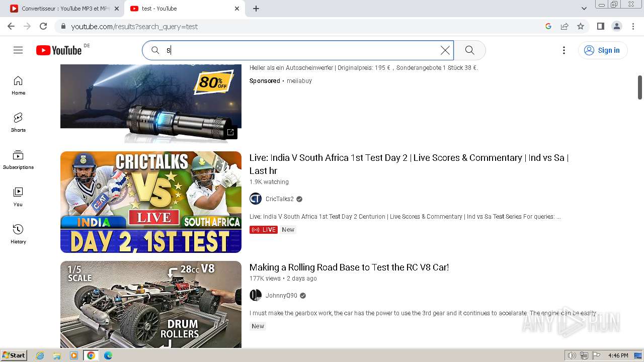Open the sponsored flashlight ad thumbnail

[x=151, y=104]
